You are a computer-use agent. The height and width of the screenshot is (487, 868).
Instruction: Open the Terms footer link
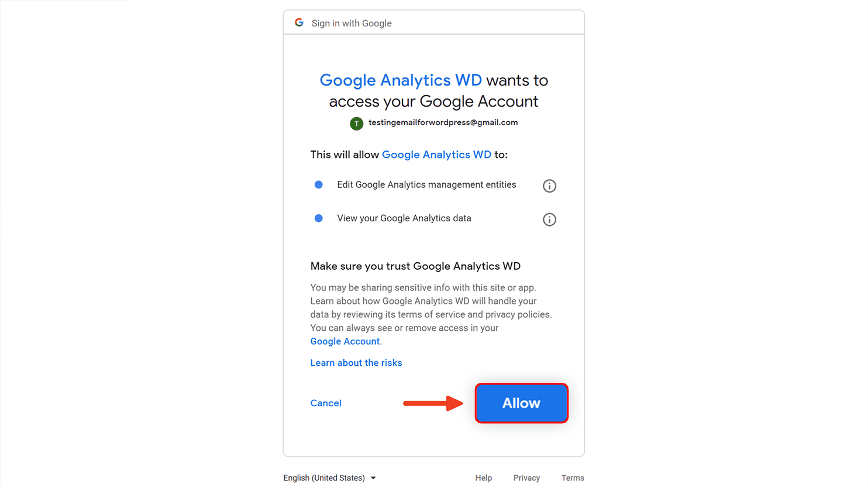(x=573, y=478)
